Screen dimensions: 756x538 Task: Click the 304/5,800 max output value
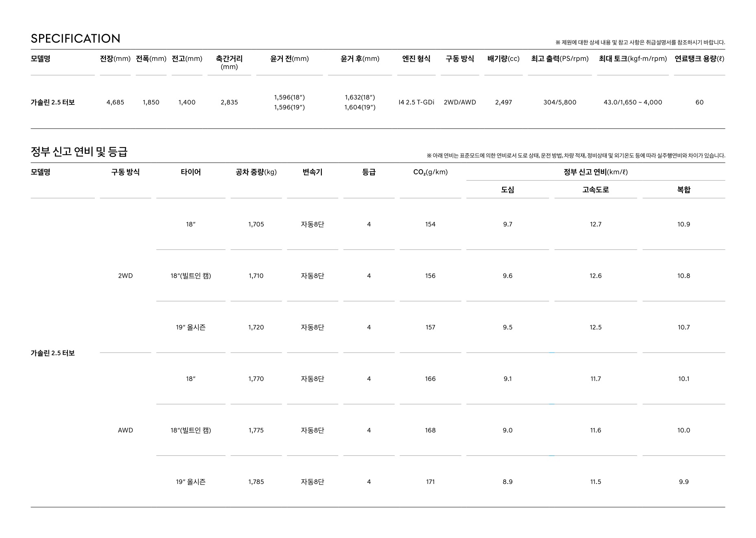559,102
